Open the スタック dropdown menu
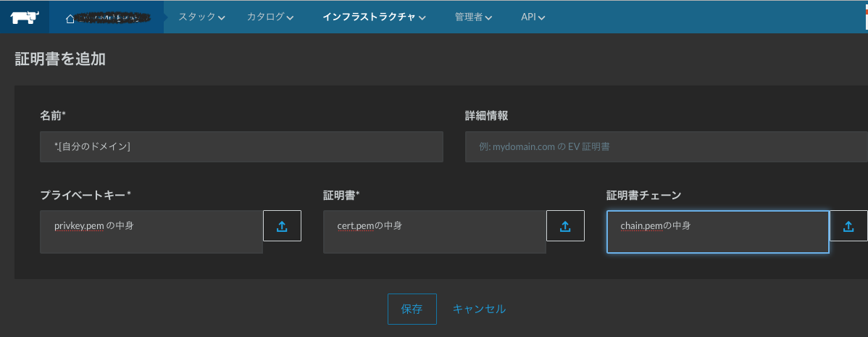Image resolution: width=868 pixels, height=337 pixels. pyautogui.click(x=201, y=17)
